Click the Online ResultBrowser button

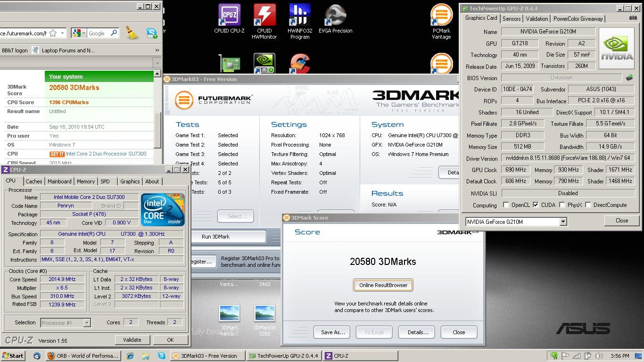click(x=383, y=285)
